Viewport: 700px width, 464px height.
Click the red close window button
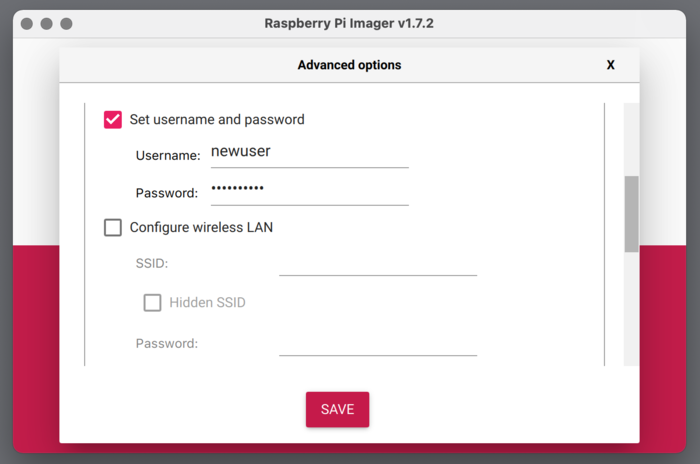point(27,24)
